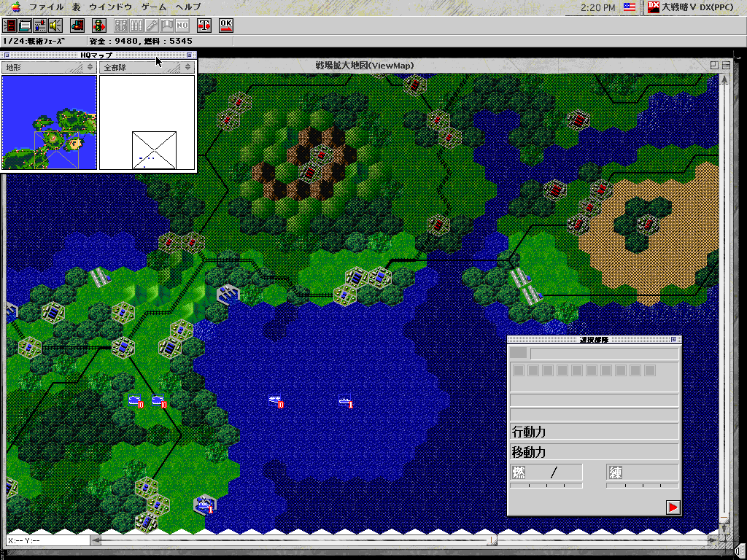Click the 行動力 field in 選択部隊 panel
Image resolution: width=747 pixels, height=560 pixels.
pyautogui.click(x=594, y=432)
